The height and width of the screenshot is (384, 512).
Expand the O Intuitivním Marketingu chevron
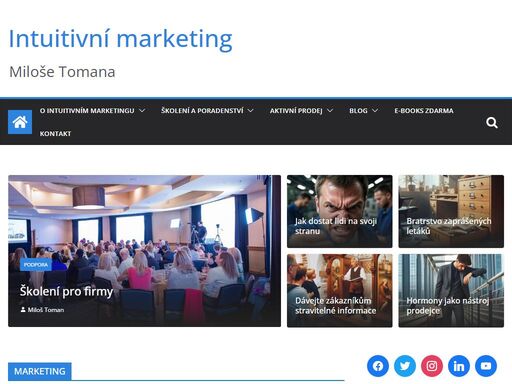(x=142, y=110)
